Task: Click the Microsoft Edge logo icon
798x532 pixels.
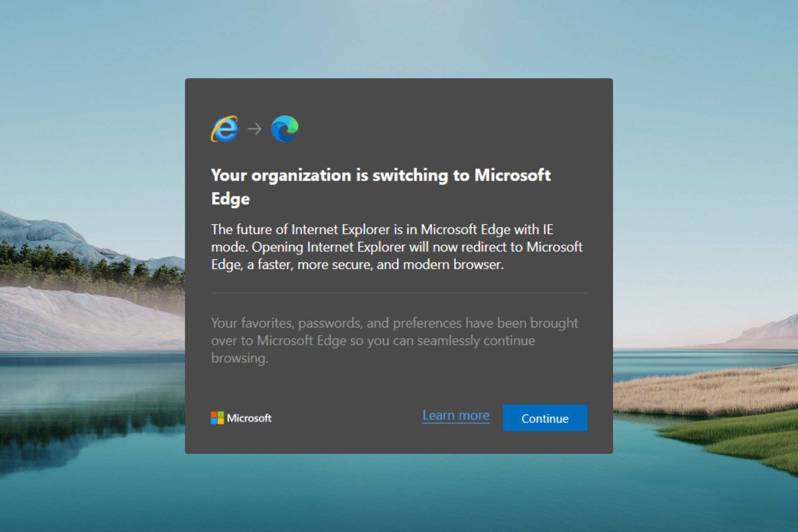Action: pos(285,129)
